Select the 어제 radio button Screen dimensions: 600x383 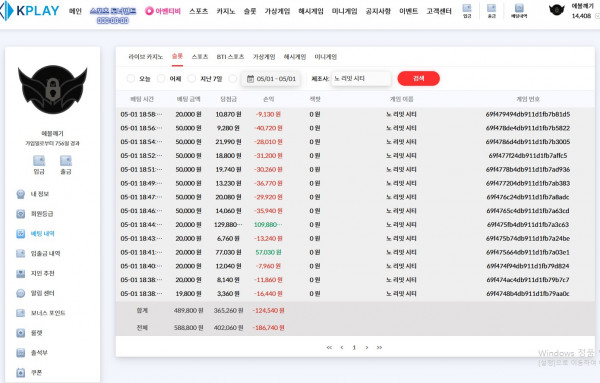(x=161, y=78)
